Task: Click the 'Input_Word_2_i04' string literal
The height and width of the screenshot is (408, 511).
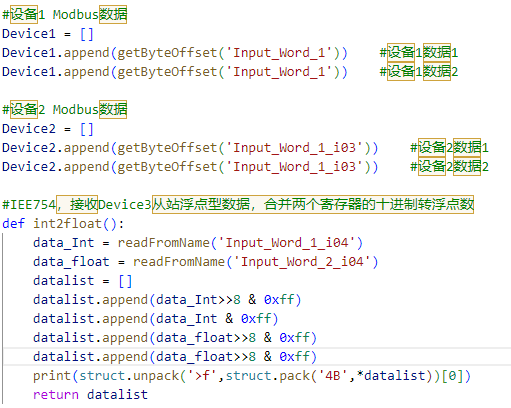Action: 302,262
